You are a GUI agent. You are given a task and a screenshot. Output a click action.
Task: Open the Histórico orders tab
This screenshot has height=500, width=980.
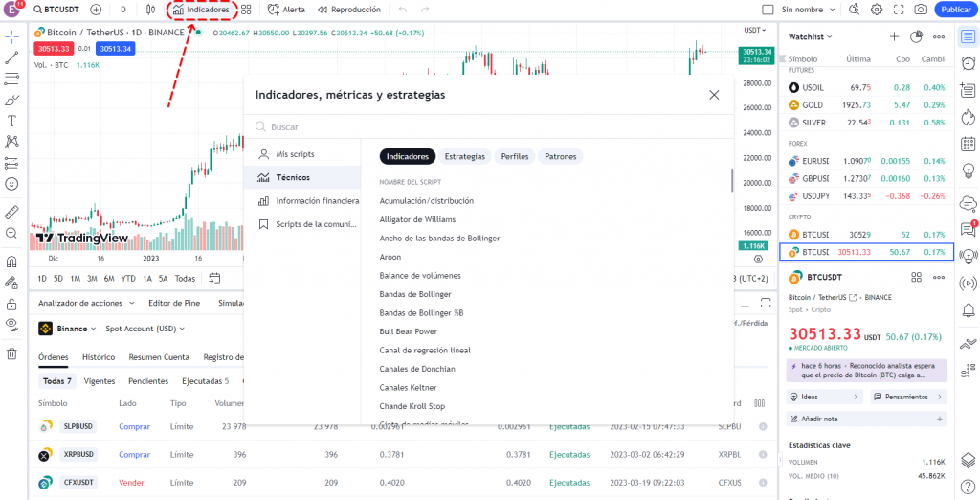(99, 357)
